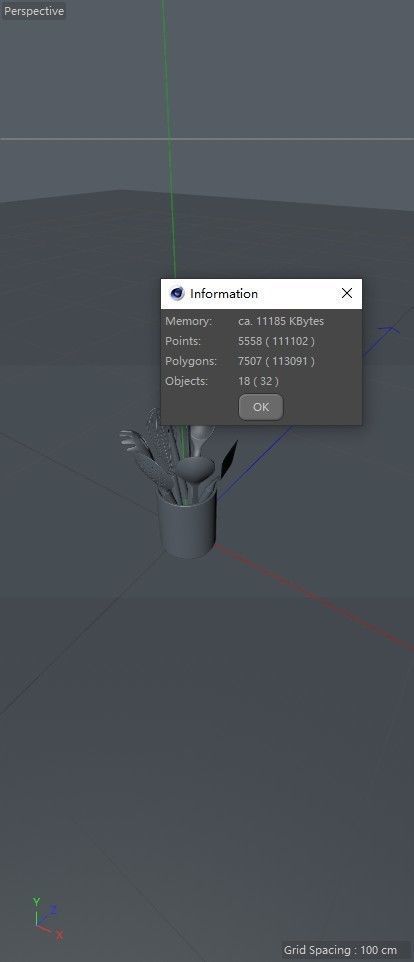Select the utensil holder cup model

(187, 525)
